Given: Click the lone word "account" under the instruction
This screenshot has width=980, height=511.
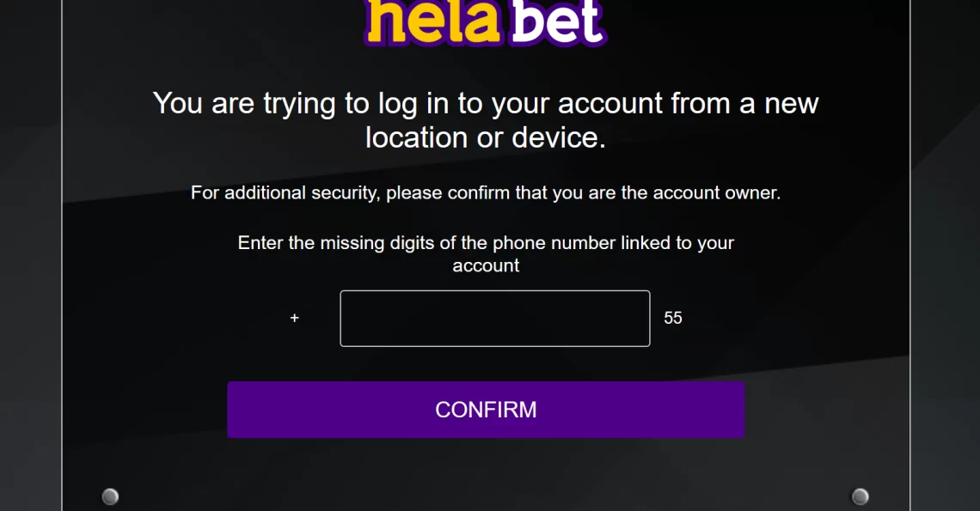Looking at the screenshot, I should (486, 266).
